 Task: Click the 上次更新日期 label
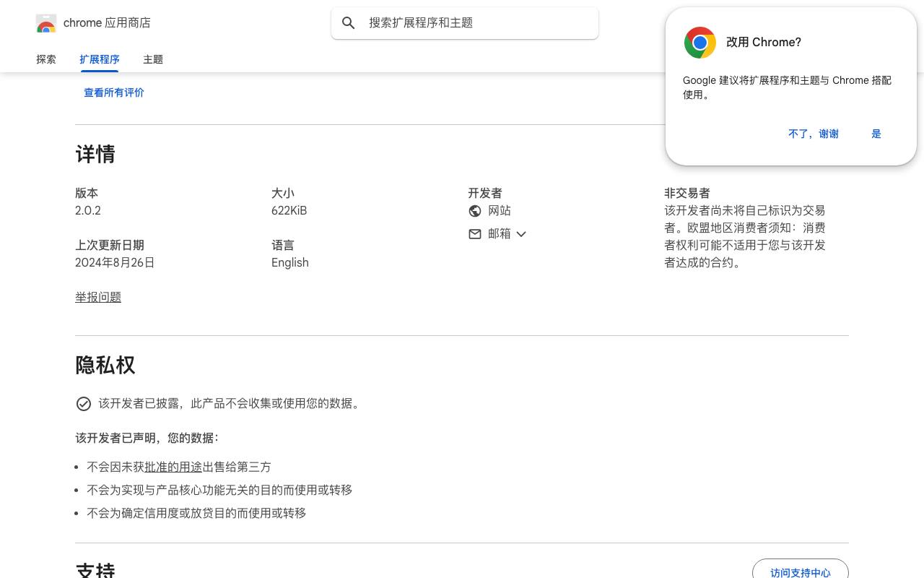coord(110,246)
